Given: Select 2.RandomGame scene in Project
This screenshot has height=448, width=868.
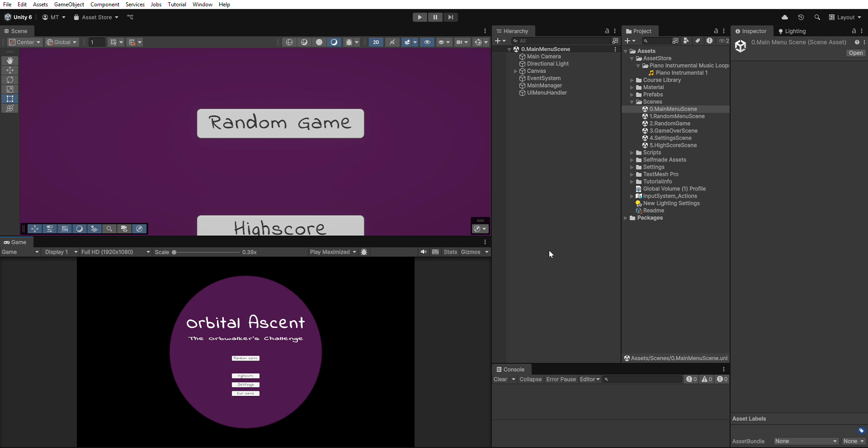Looking at the screenshot, I should coord(670,124).
